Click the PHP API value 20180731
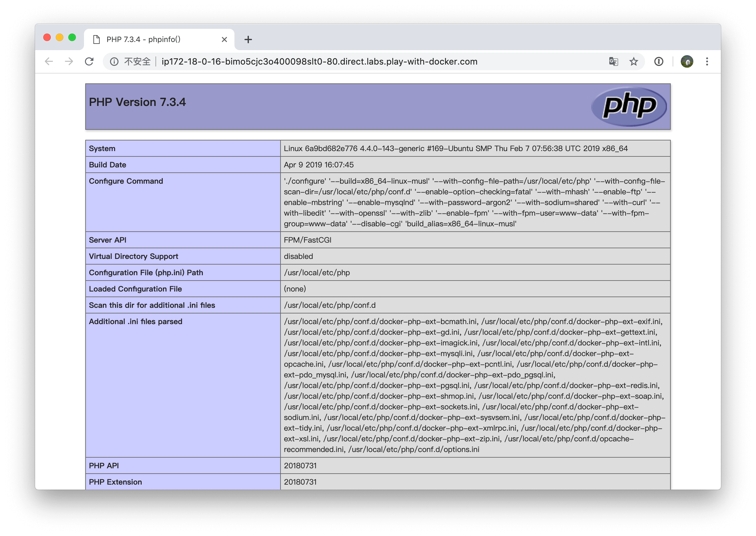 point(300,465)
